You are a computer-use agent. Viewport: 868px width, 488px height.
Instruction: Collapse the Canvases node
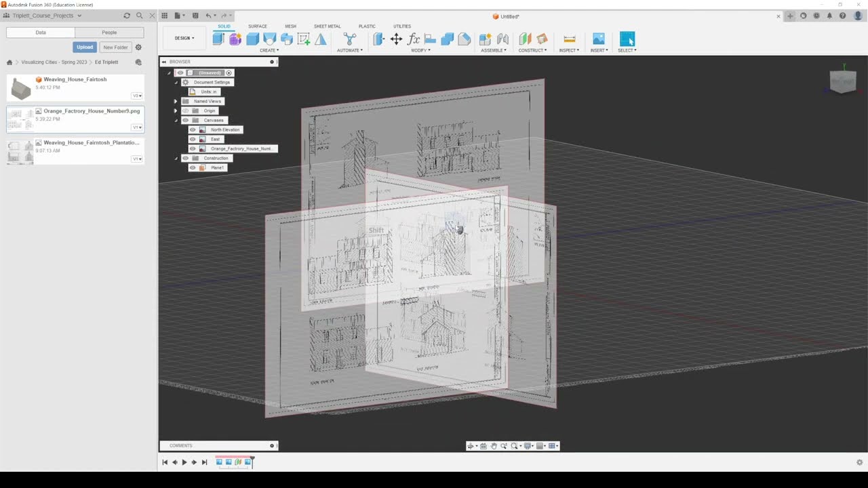click(176, 120)
